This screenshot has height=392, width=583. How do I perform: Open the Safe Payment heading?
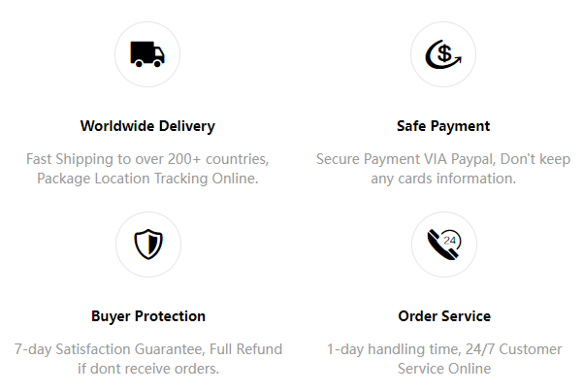pyautogui.click(x=443, y=126)
